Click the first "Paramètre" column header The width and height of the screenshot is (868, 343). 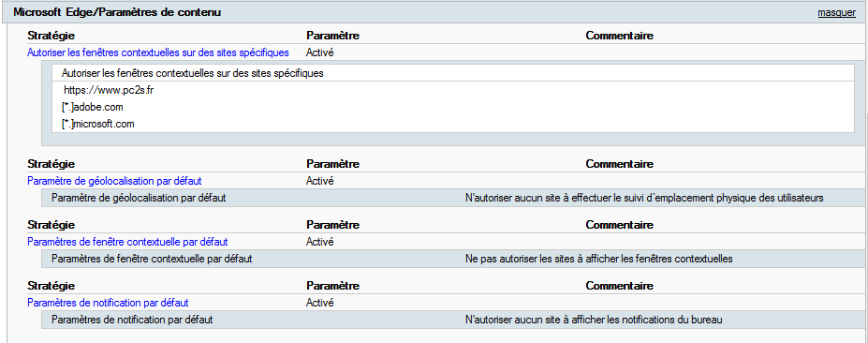tap(332, 36)
